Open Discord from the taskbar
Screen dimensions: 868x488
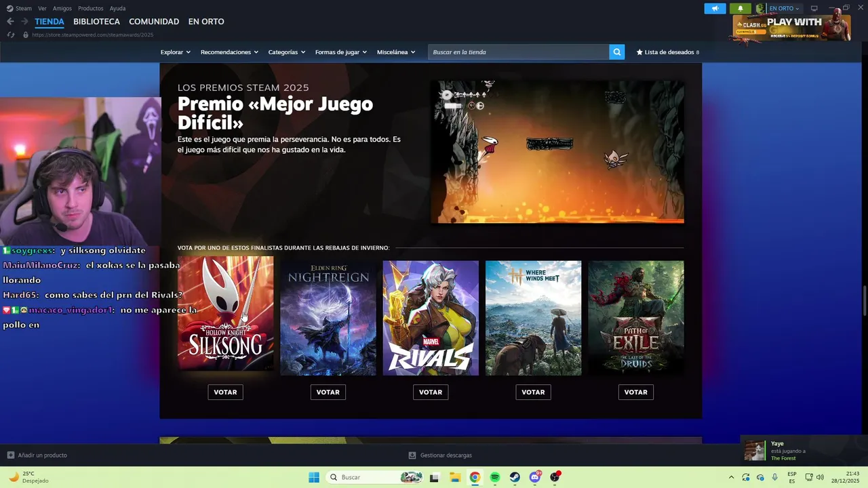click(x=536, y=477)
